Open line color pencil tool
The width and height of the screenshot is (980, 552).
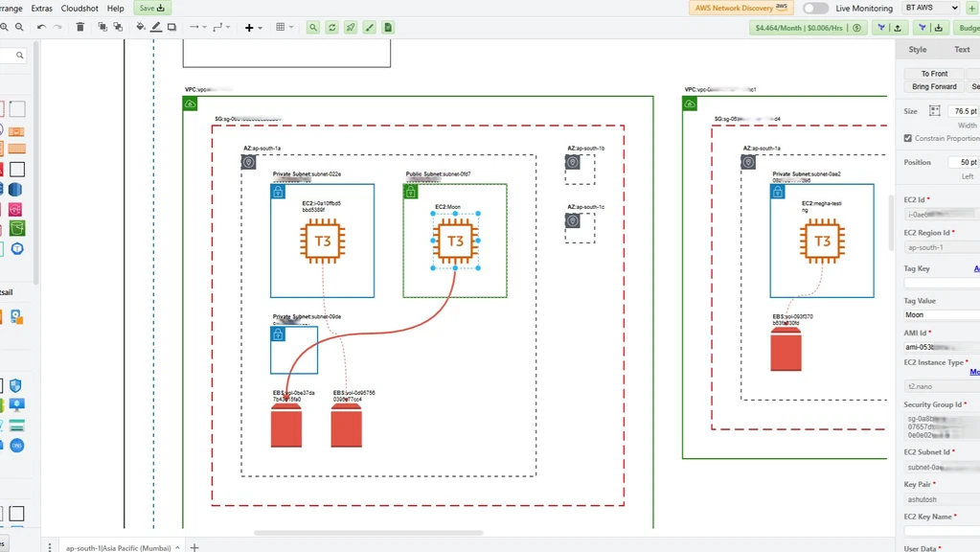(x=156, y=27)
